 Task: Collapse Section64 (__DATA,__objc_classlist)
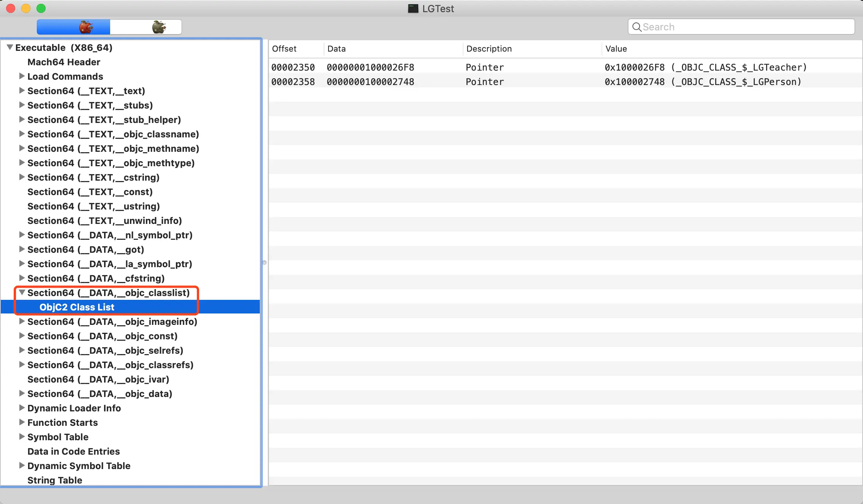22,293
